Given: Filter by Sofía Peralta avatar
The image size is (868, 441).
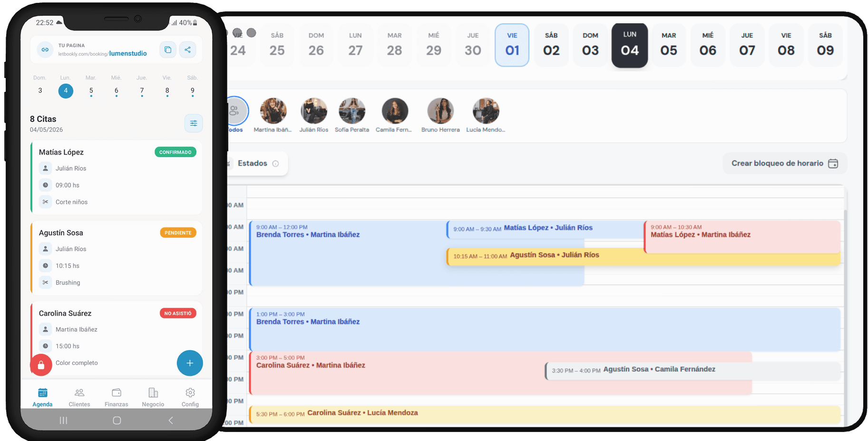Looking at the screenshot, I should (352, 111).
